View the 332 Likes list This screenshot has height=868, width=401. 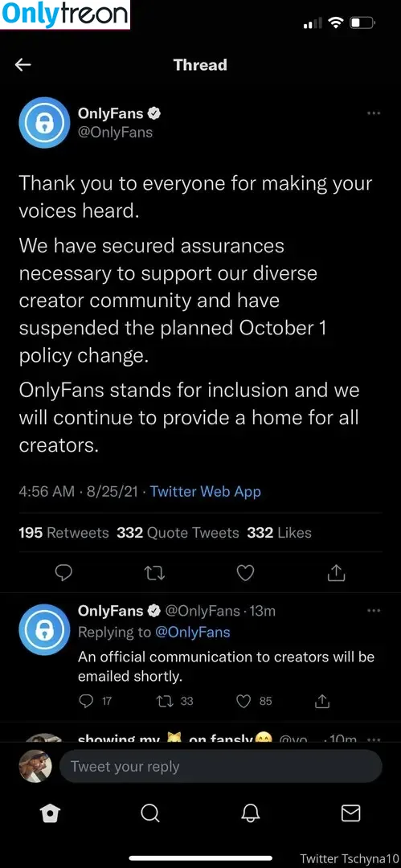pyautogui.click(x=279, y=533)
